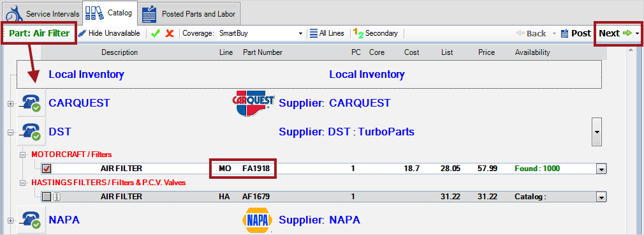This screenshot has height=235, width=644.
Task: Toggle Hide Unavailable parts filter
Action: click(109, 33)
